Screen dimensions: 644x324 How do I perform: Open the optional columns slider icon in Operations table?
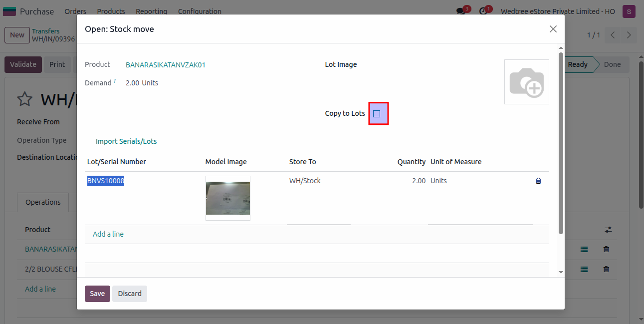pos(608,230)
